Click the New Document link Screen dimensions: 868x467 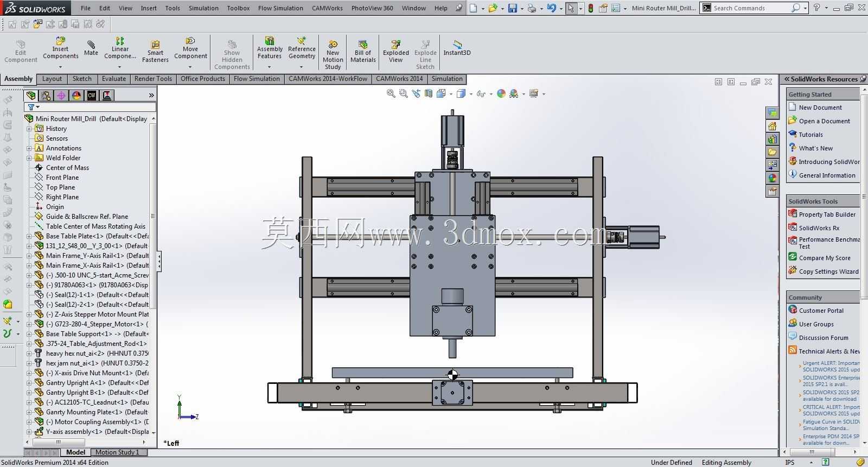click(820, 108)
